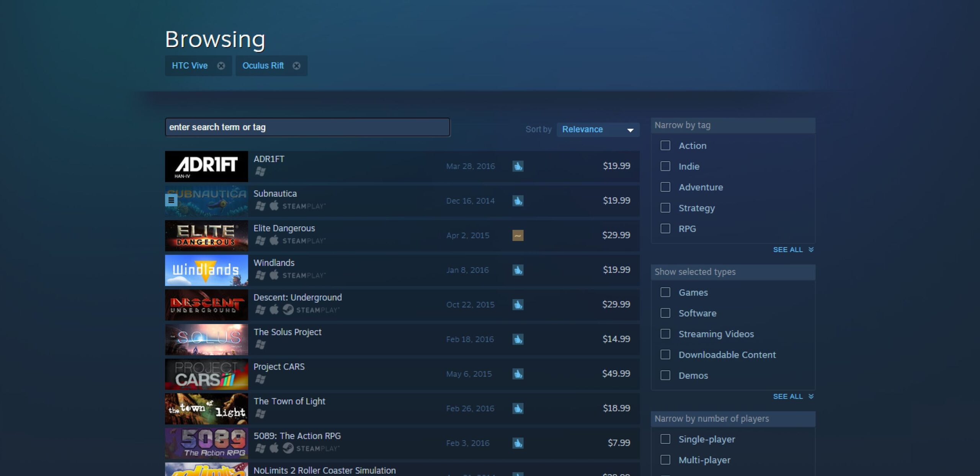Click The Solus Project review icon
980x476 pixels.
[x=518, y=339]
